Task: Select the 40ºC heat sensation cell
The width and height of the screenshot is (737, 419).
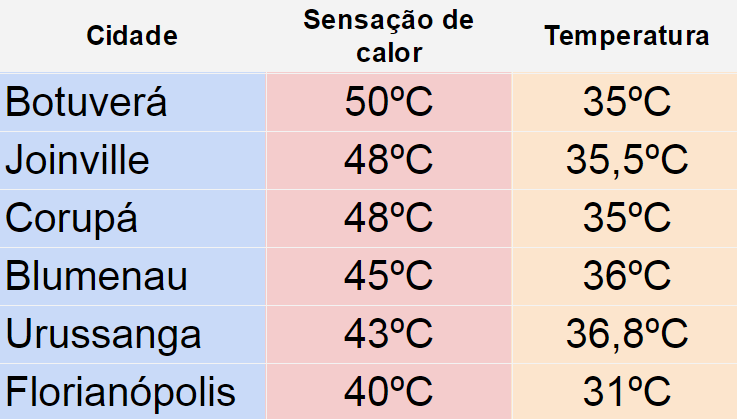Action: point(389,391)
